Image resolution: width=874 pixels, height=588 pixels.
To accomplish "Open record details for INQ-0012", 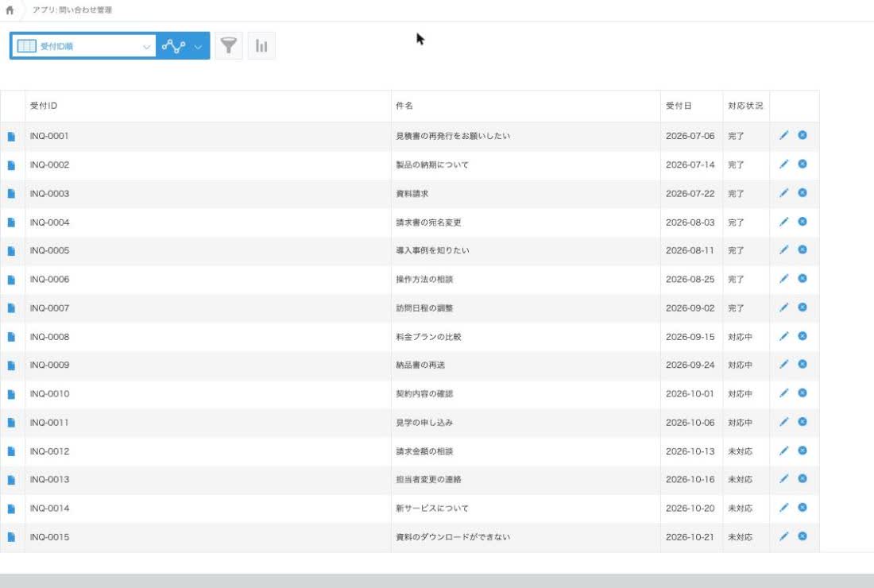I will (x=11, y=452).
